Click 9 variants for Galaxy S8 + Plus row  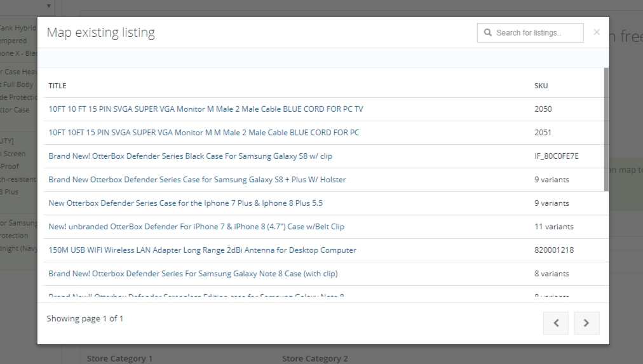[x=552, y=180]
